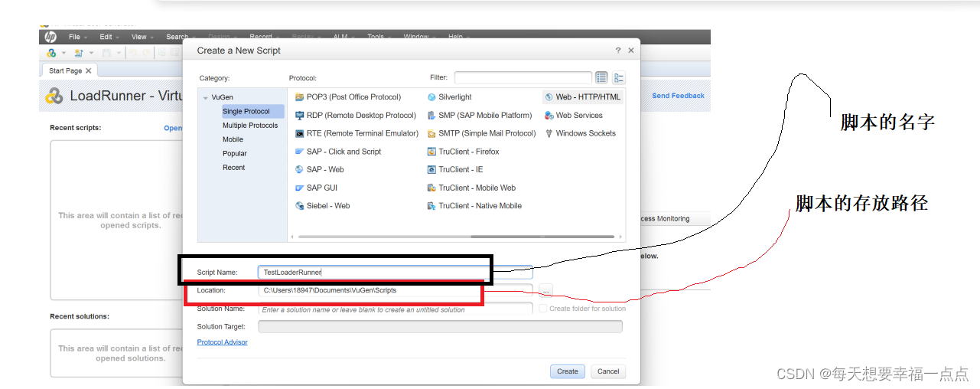Click the Cancel button

tap(608, 371)
